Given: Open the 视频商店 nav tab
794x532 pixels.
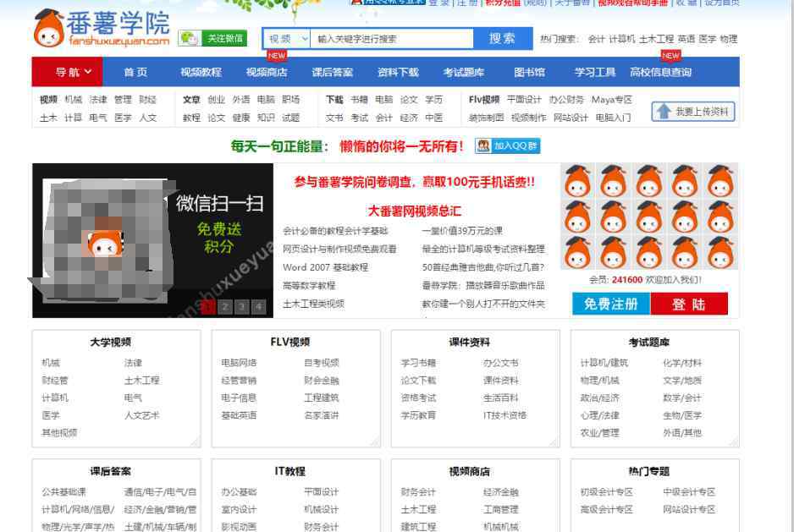Looking at the screenshot, I should [x=267, y=72].
